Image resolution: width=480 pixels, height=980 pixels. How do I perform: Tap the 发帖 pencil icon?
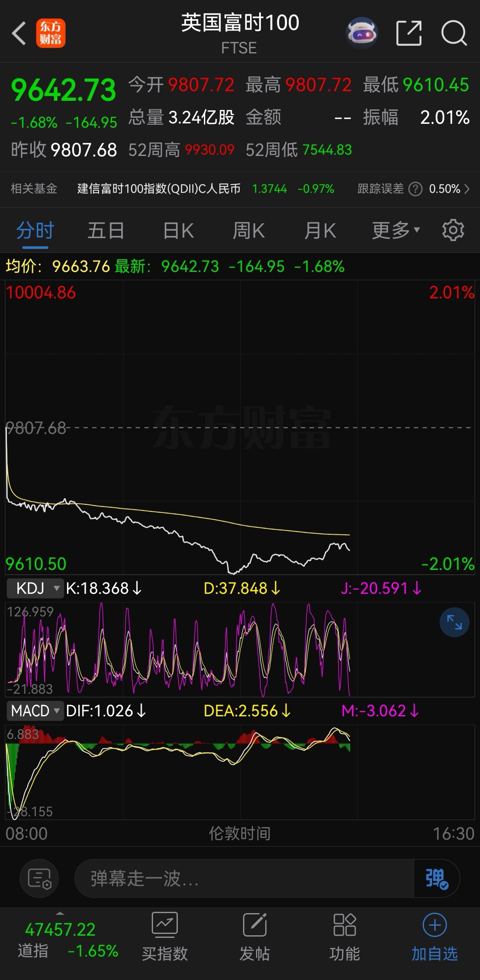click(x=255, y=924)
